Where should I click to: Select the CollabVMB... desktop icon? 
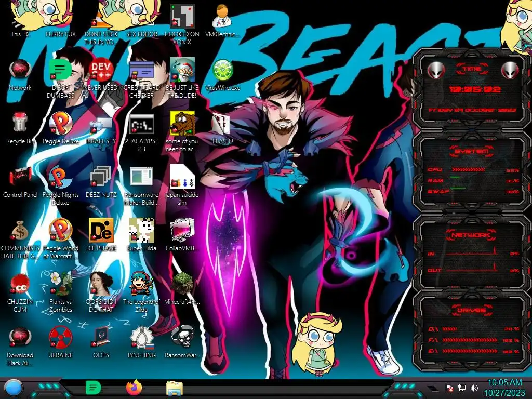coord(182,235)
